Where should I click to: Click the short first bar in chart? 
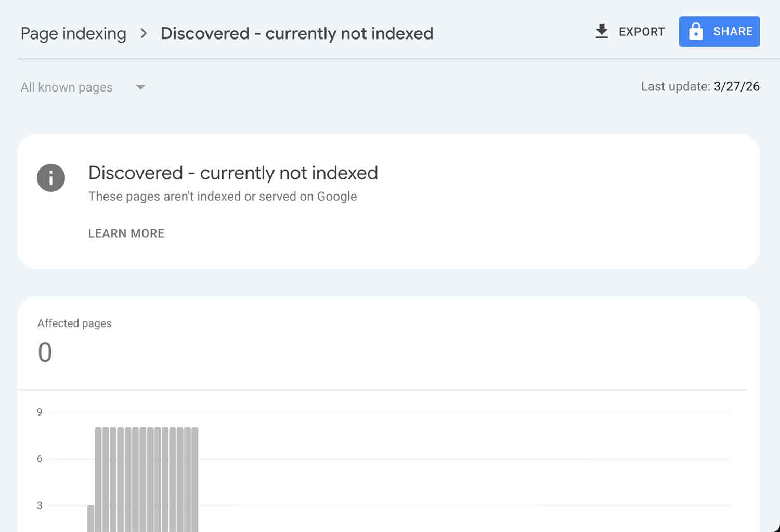(91, 518)
